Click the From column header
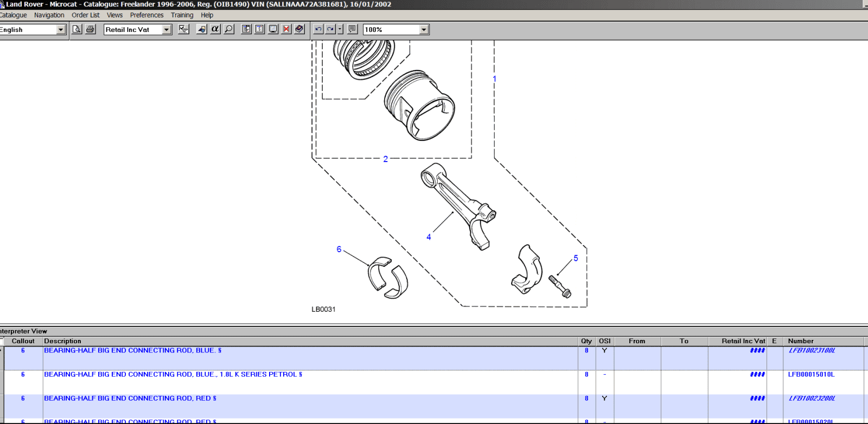The height and width of the screenshot is (424, 868). point(637,341)
